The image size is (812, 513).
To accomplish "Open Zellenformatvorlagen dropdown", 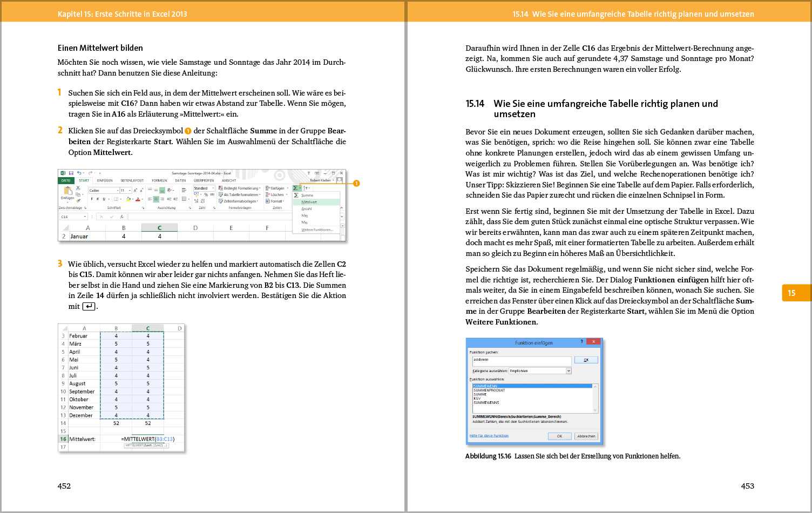I will [x=239, y=201].
